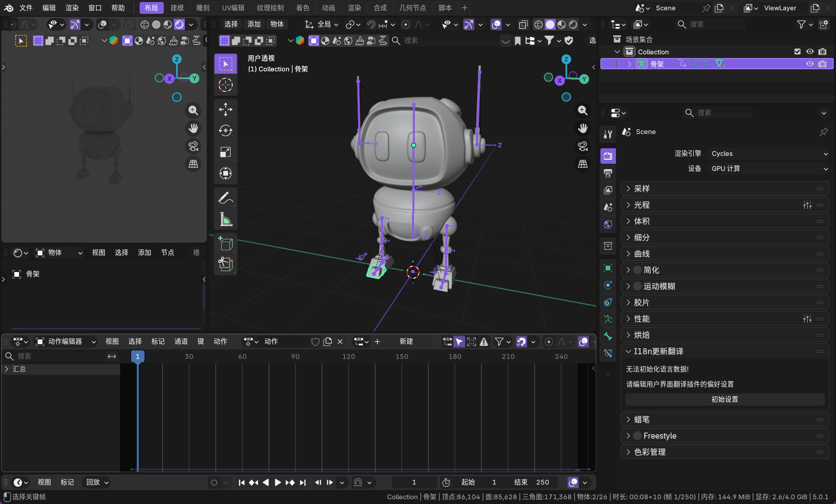Uncheck the Collection exclude checkbox
Screen dimensions: 836x504
tap(798, 52)
